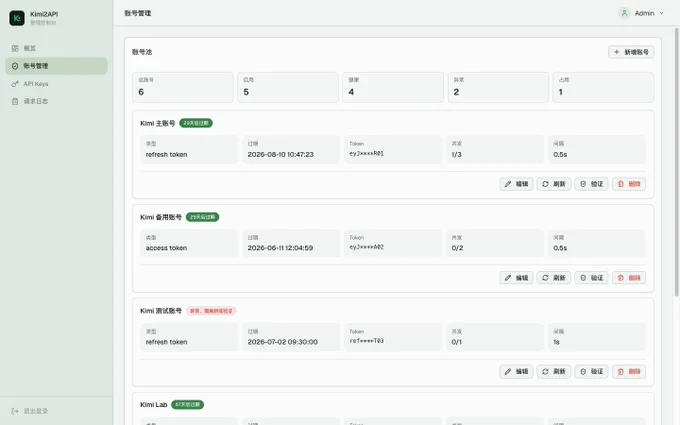Click expiry date 2026-06-11 12:04:59
This screenshot has width=680, height=425.
pos(280,248)
